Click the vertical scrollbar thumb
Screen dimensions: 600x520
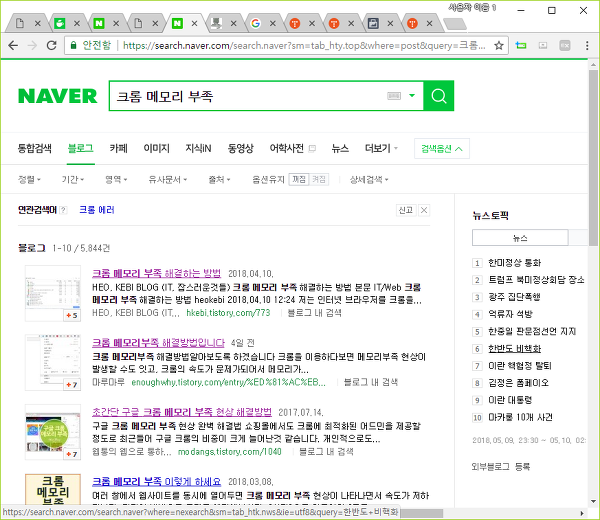click(593, 157)
